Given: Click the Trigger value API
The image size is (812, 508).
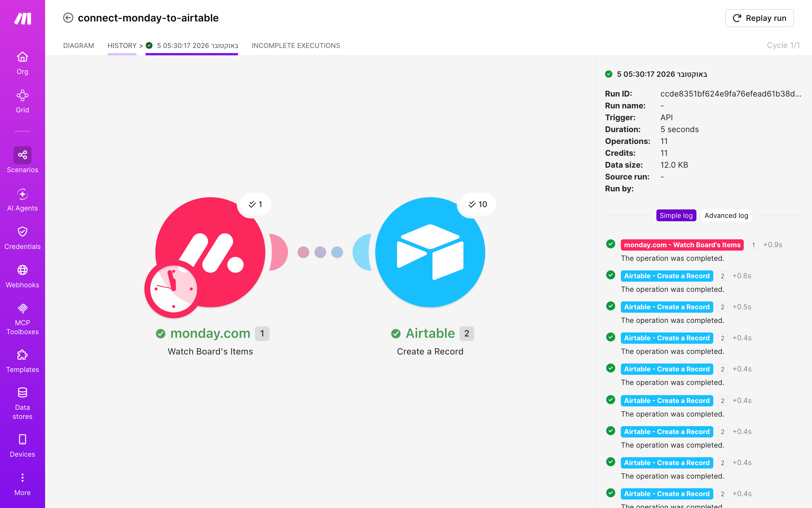Looking at the screenshot, I should pos(667,118).
